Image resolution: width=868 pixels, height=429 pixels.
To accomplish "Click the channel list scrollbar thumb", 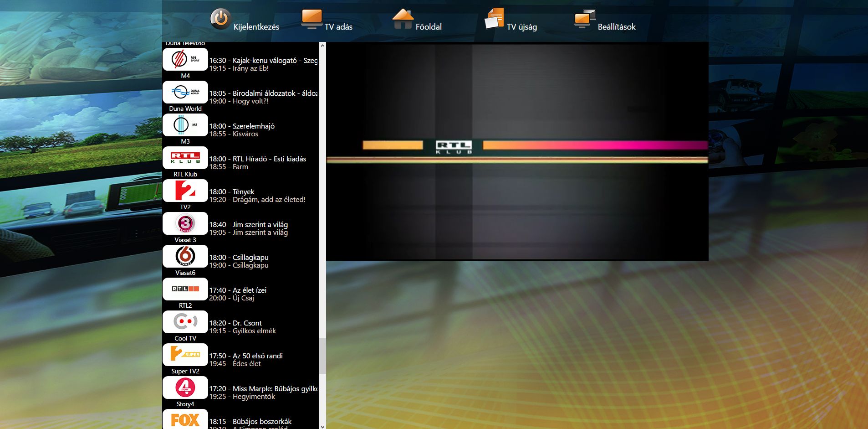I will coord(322,356).
